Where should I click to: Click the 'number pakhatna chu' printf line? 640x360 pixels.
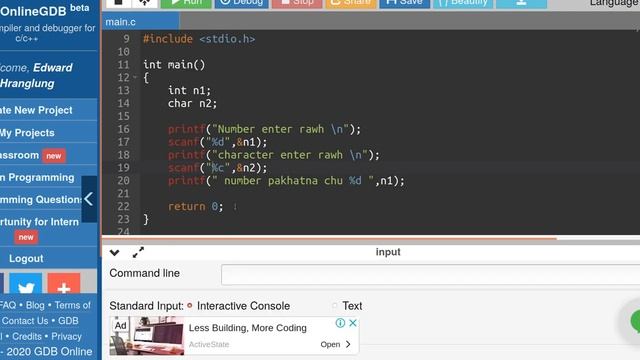[286, 181]
